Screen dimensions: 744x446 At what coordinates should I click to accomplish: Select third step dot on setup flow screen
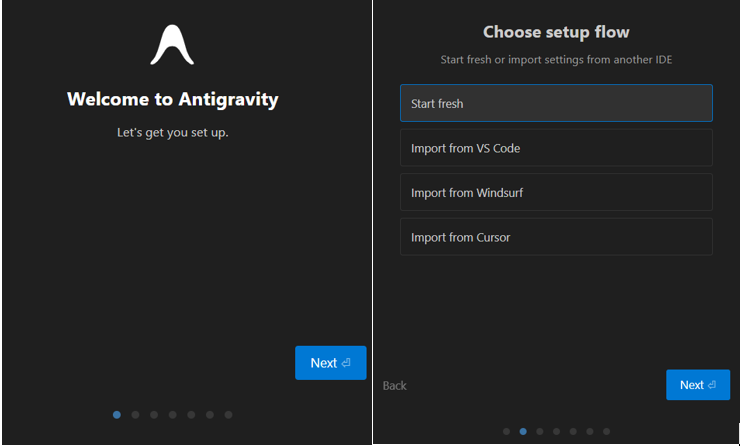[540, 432]
